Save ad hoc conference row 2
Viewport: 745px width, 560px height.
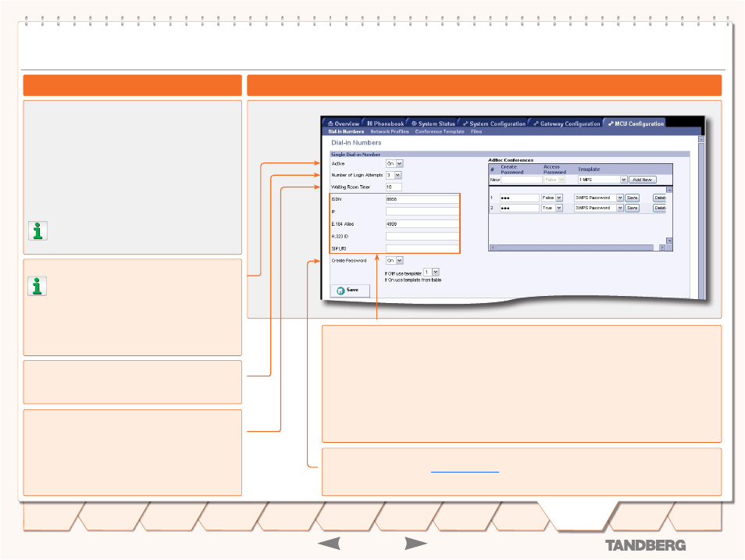(632, 209)
